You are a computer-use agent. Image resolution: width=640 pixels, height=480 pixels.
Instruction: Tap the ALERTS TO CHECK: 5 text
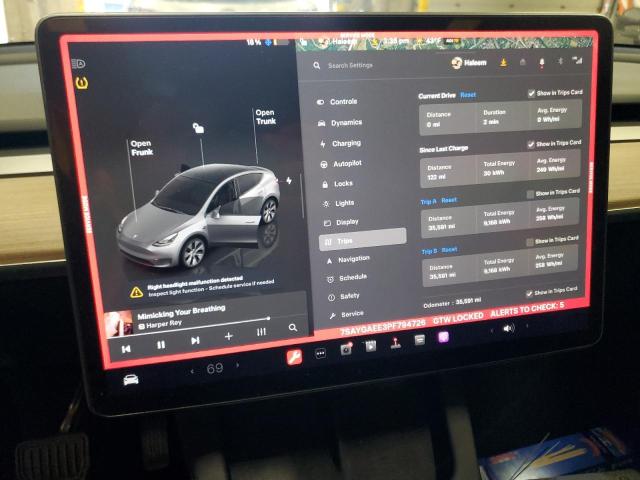coord(527,310)
